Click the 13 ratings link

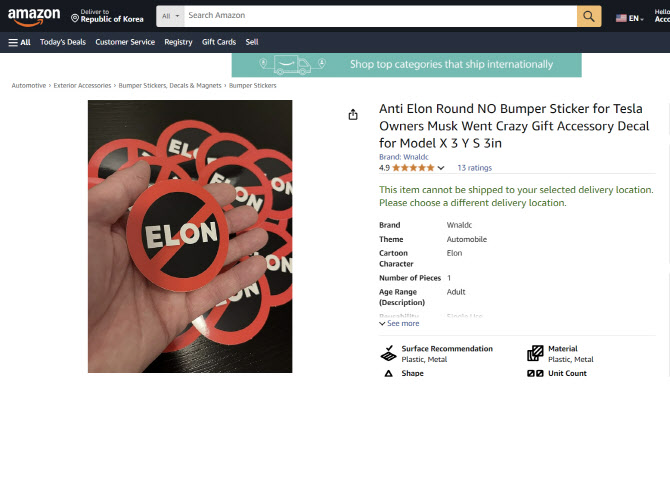(474, 168)
